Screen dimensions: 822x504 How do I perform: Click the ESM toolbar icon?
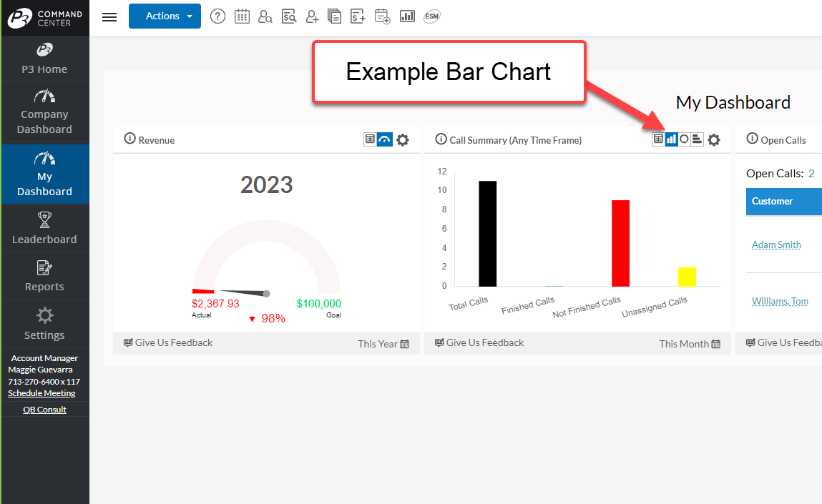[431, 16]
